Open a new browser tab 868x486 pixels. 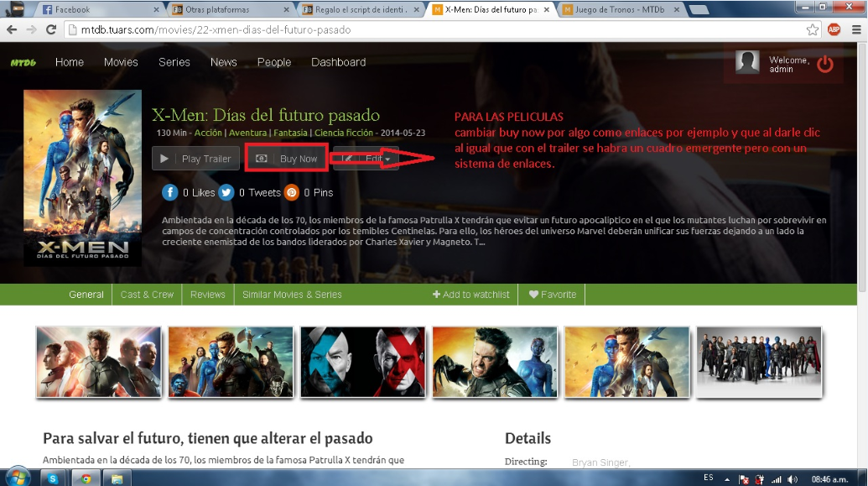[x=699, y=9]
